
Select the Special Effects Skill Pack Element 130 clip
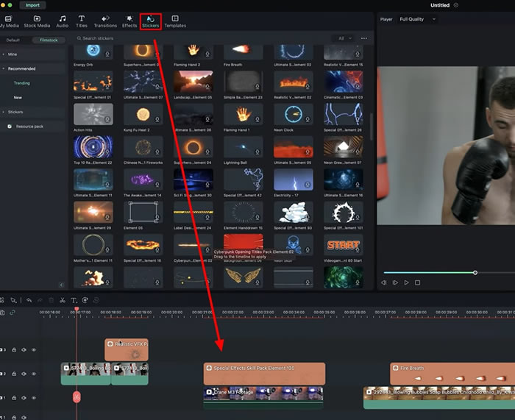[264, 374]
